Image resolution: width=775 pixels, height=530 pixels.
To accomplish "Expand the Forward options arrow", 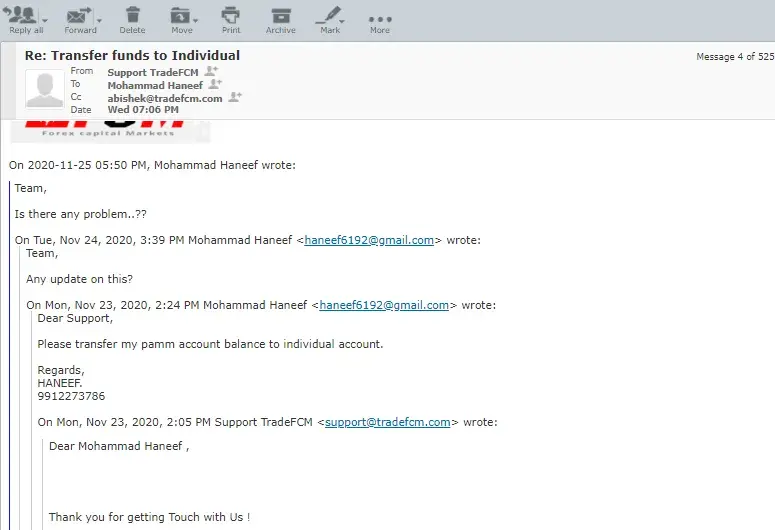I will click(99, 20).
